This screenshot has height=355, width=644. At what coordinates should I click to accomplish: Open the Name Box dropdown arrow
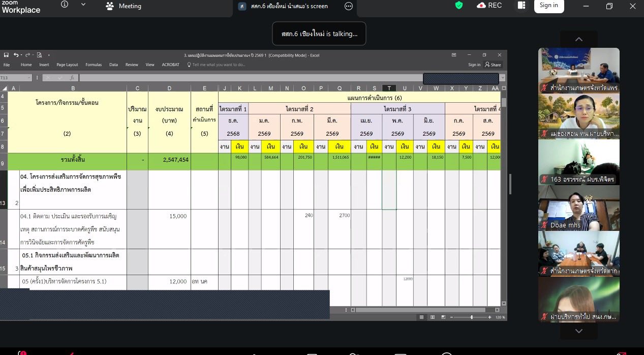coord(29,78)
